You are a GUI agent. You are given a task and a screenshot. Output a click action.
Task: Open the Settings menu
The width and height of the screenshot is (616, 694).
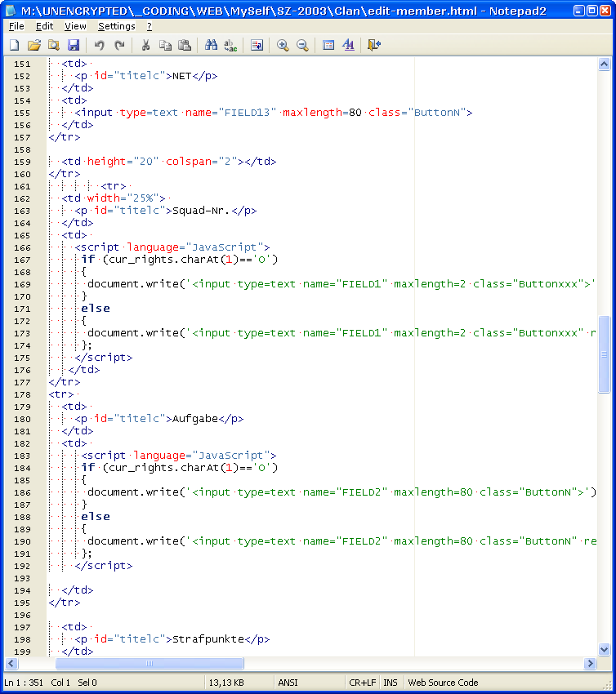click(x=117, y=26)
